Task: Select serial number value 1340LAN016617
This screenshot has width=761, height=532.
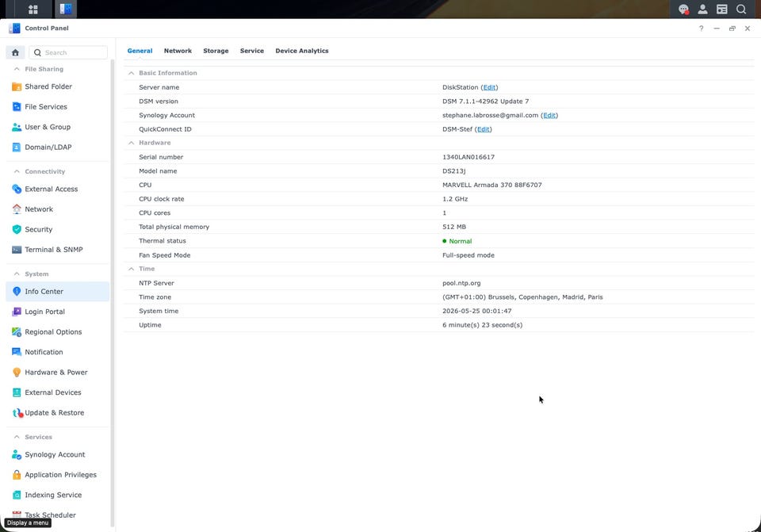Action: coord(468,157)
